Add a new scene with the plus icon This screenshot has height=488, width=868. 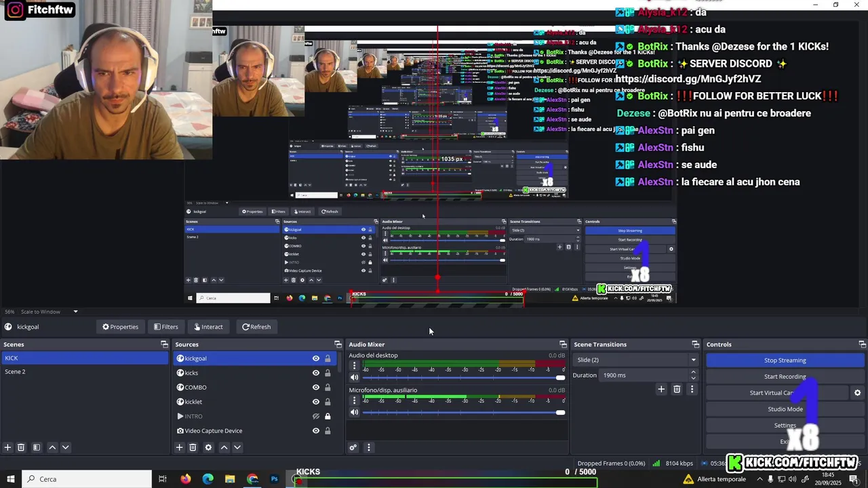(7, 447)
